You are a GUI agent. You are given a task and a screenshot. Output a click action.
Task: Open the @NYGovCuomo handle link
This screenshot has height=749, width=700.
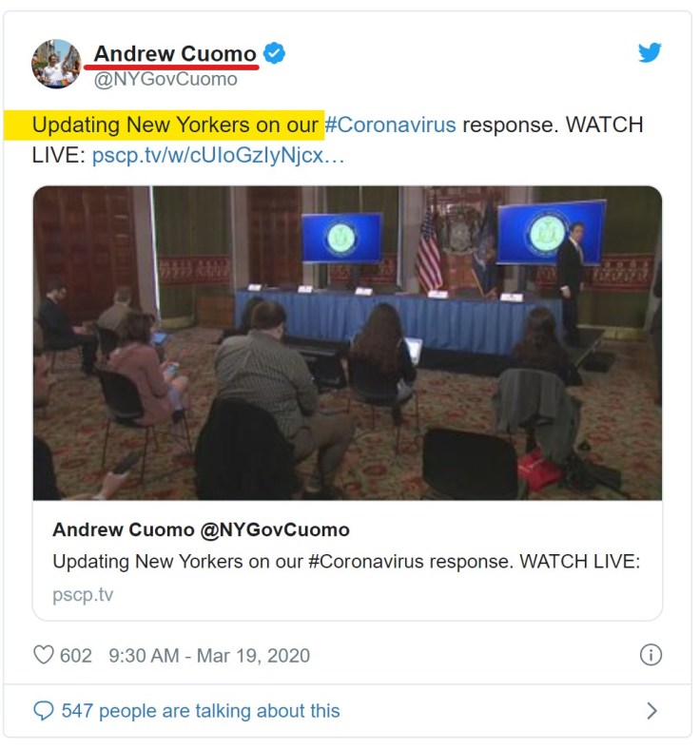coord(165,79)
